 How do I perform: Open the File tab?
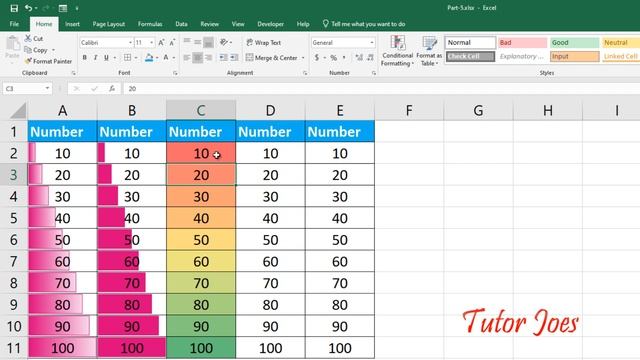pyautogui.click(x=14, y=24)
